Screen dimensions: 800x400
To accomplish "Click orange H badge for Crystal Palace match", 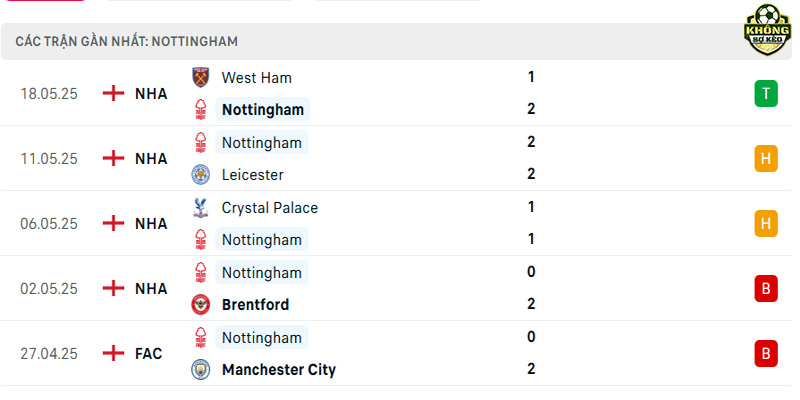I will (x=766, y=223).
